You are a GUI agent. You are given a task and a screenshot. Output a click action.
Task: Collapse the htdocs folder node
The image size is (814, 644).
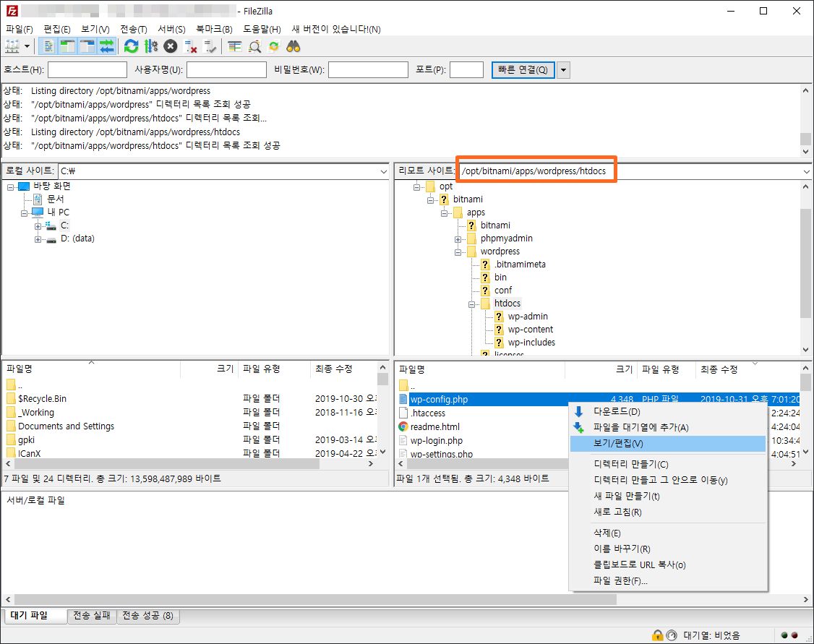(471, 304)
